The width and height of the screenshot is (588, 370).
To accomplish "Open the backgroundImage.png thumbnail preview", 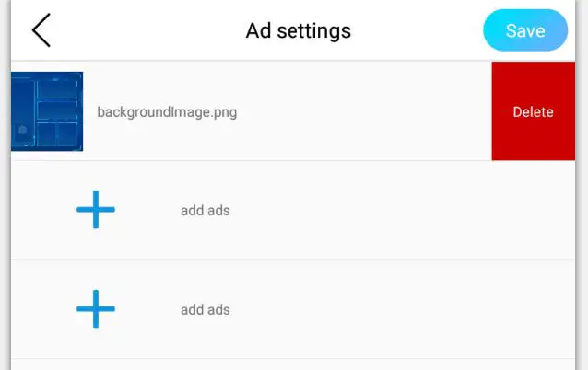I will pos(47,111).
